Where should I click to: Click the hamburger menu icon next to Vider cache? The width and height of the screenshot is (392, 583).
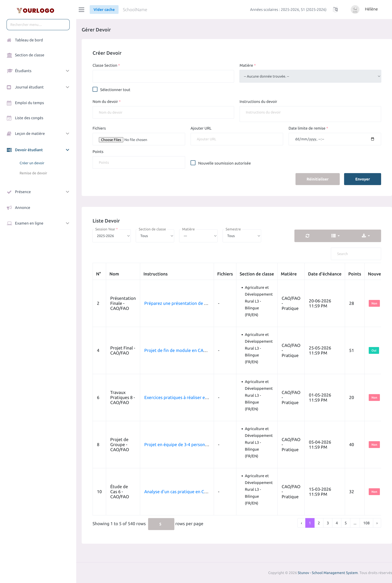coord(81,10)
